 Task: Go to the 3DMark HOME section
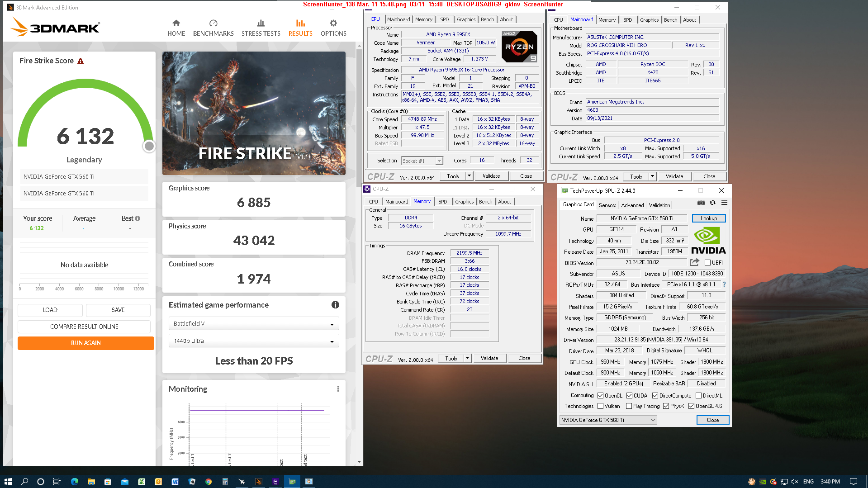pyautogui.click(x=176, y=28)
